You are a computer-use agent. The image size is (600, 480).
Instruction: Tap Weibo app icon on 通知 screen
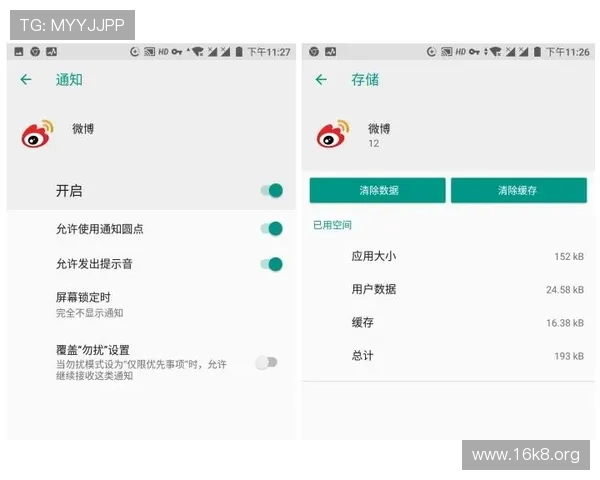click(x=37, y=134)
